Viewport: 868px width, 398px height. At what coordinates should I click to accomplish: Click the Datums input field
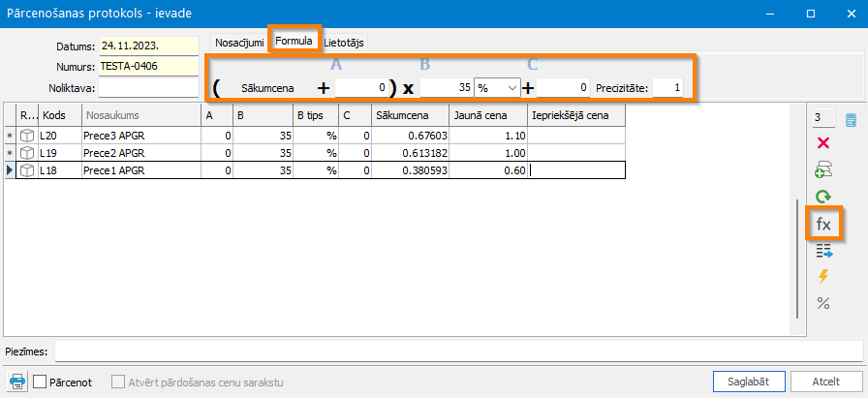point(148,46)
